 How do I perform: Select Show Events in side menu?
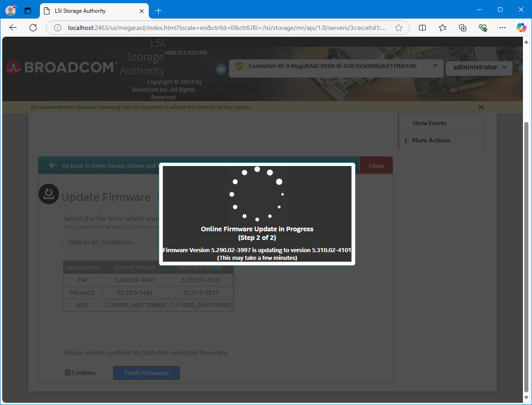click(441, 123)
